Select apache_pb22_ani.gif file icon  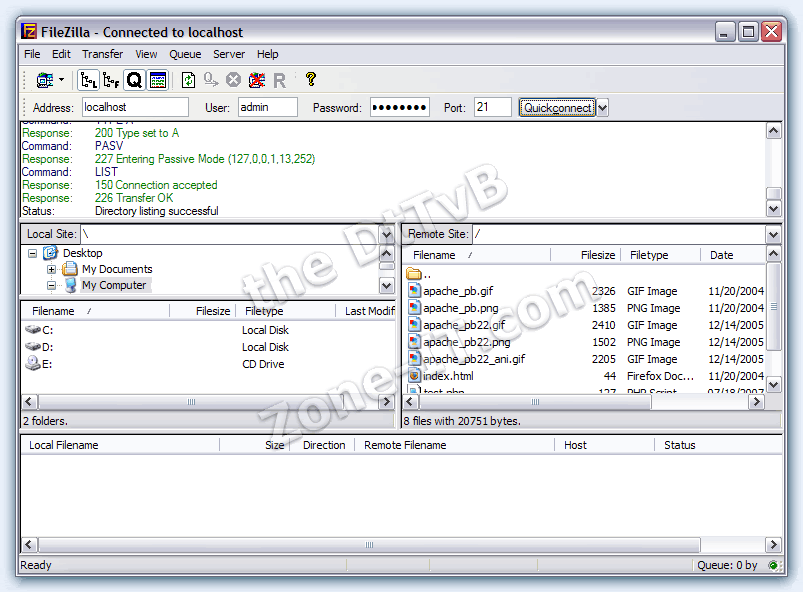click(414, 358)
